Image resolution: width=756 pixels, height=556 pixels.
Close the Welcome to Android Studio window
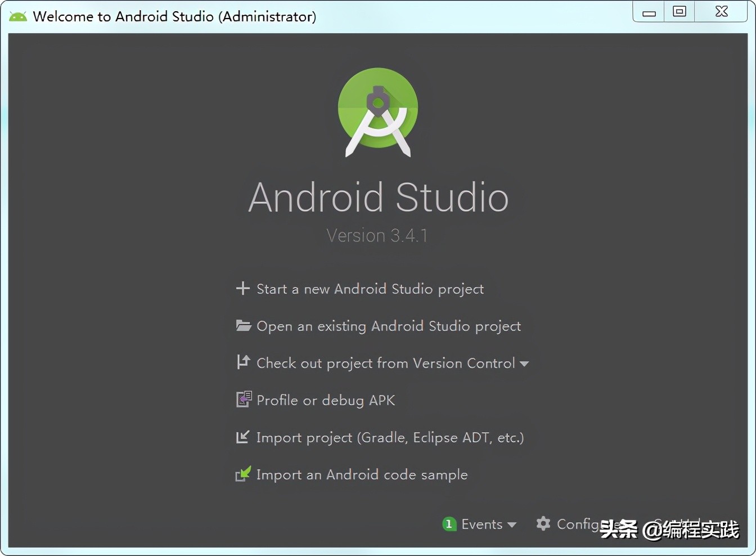tap(722, 12)
